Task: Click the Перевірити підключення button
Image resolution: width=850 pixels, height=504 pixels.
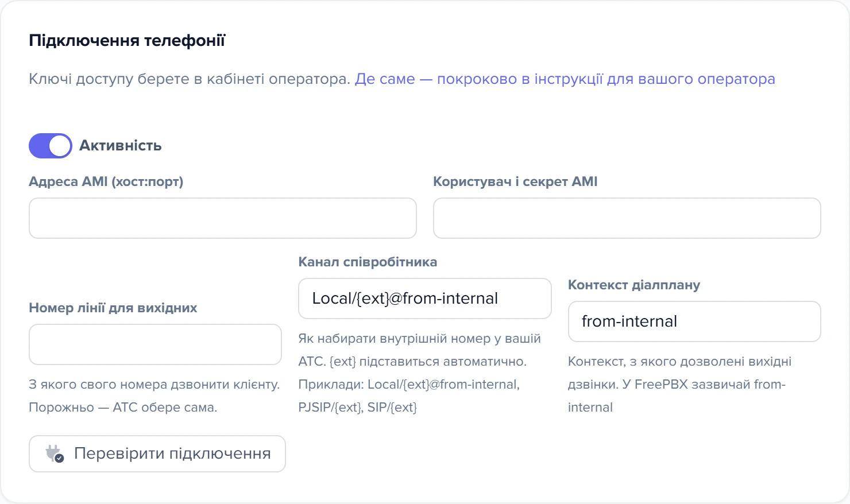Action: tap(157, 453)
